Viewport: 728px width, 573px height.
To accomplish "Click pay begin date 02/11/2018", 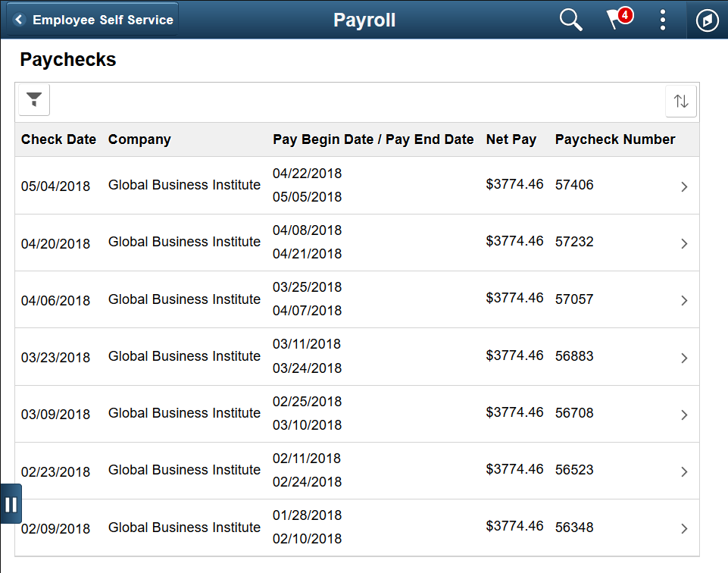I will point(307,459).
